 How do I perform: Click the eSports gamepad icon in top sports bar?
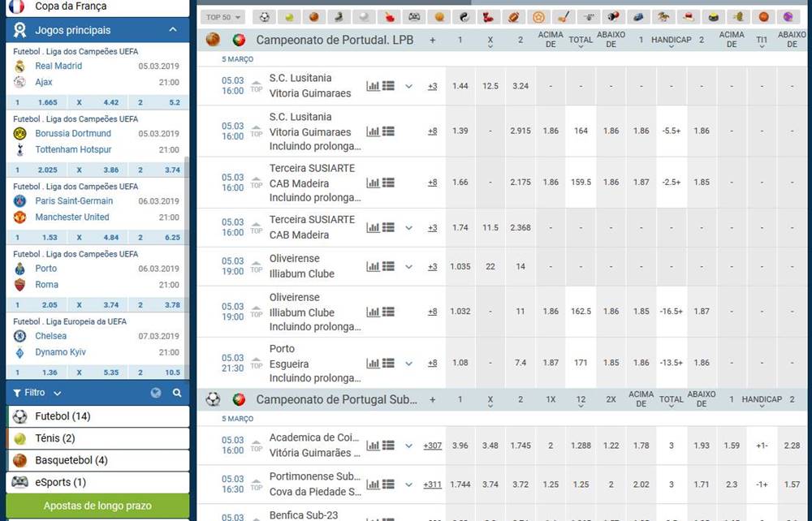click(414, 16)
